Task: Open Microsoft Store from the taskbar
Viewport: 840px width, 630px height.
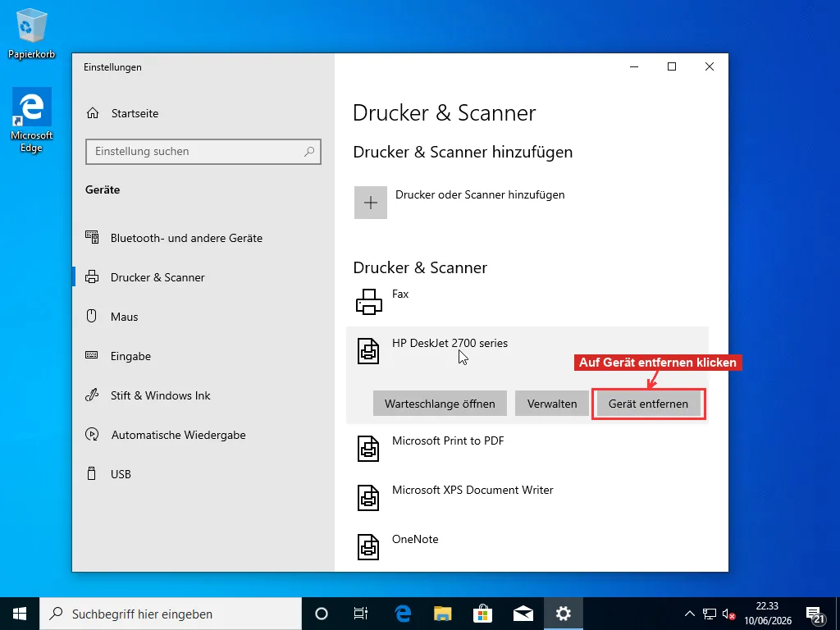Action: (482, 614)
